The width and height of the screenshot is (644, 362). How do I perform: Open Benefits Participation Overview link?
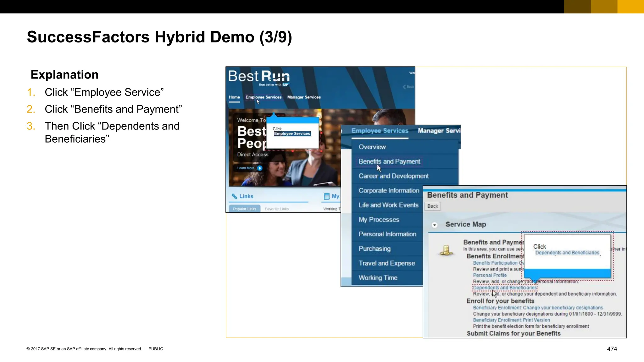(x=498, y=263)
